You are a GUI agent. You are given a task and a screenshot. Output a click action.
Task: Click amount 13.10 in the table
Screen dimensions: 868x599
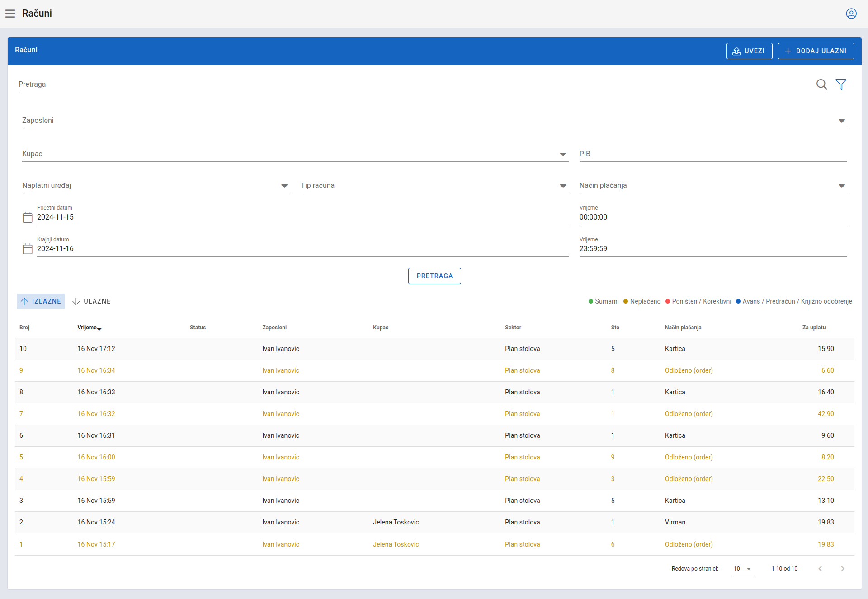tap(826, 501)
